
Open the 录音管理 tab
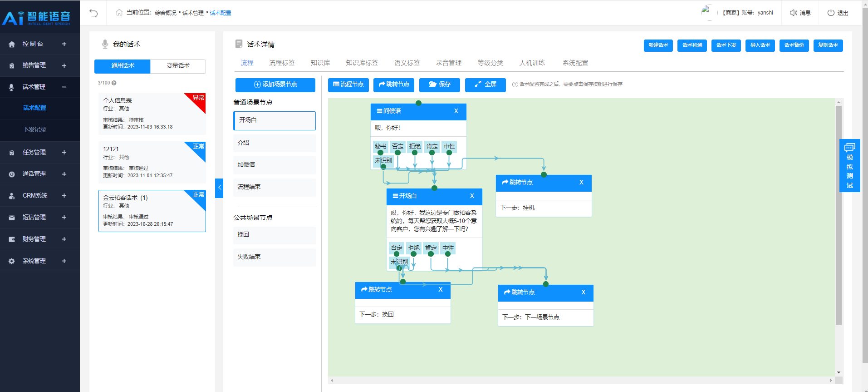coord(449,63)
